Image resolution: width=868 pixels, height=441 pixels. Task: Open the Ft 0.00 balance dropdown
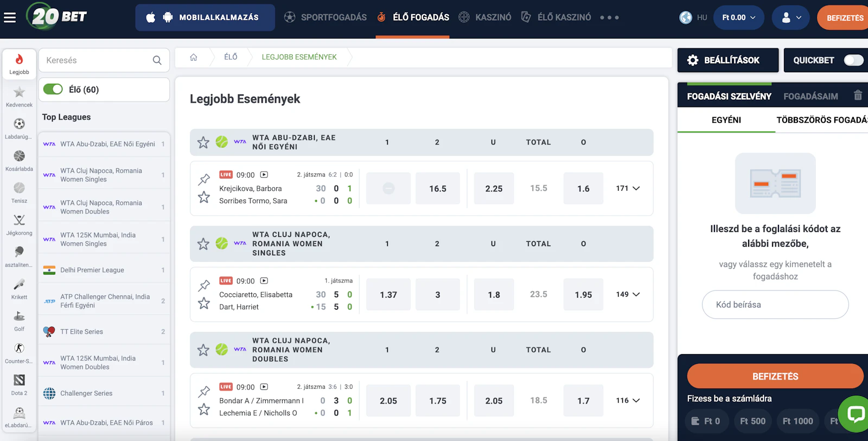[738, 17]
